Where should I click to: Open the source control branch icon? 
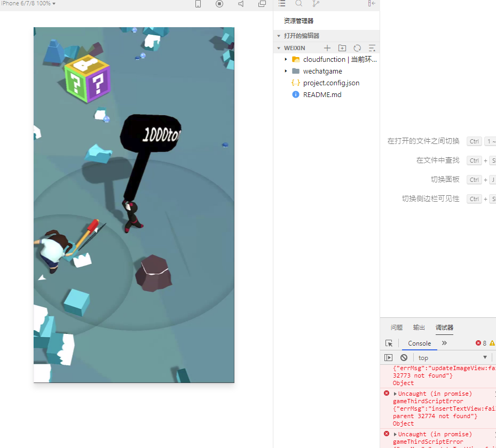(316, 4)
